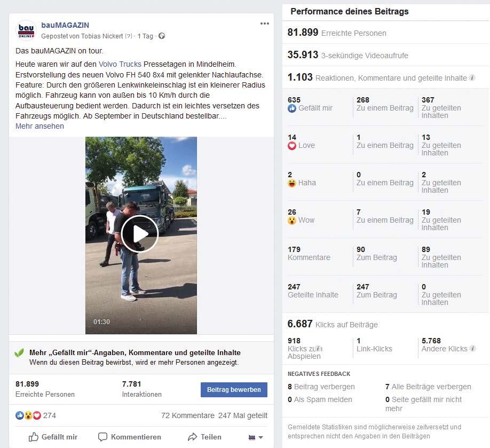Click the info icon beside Reaktionen, Kommentare
This screenshot has width=490, height=448.
point(472,78)
